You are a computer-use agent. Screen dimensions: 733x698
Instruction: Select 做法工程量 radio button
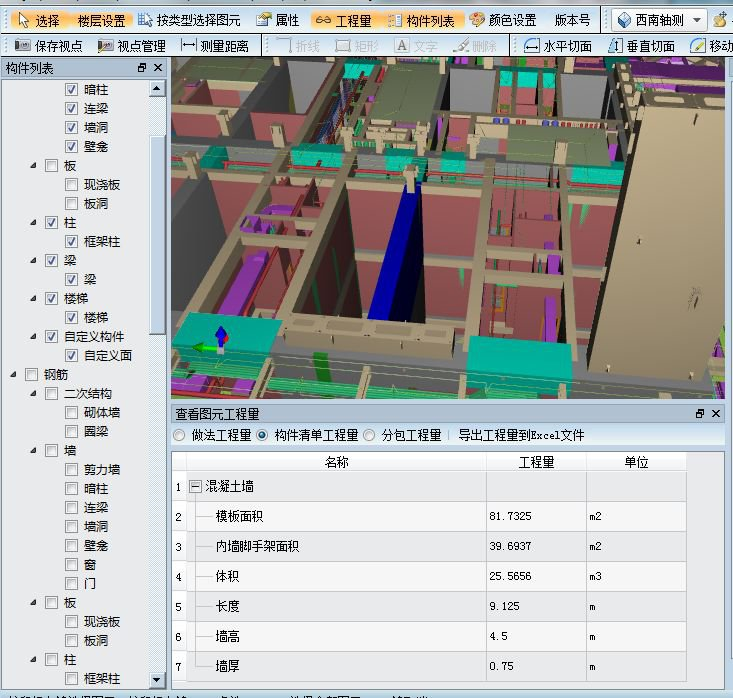[x=179, y=435]
